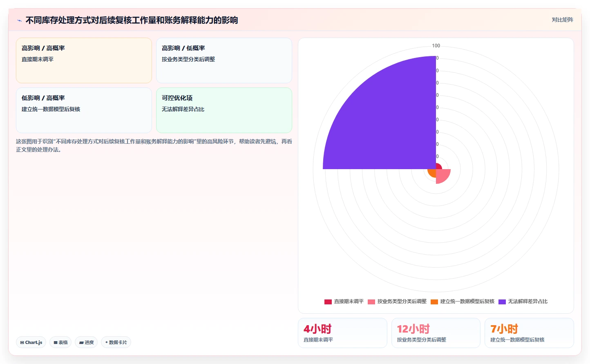Toggle 建立统一数据模型后复核 legend orange swatch

[x=434, y=302]
